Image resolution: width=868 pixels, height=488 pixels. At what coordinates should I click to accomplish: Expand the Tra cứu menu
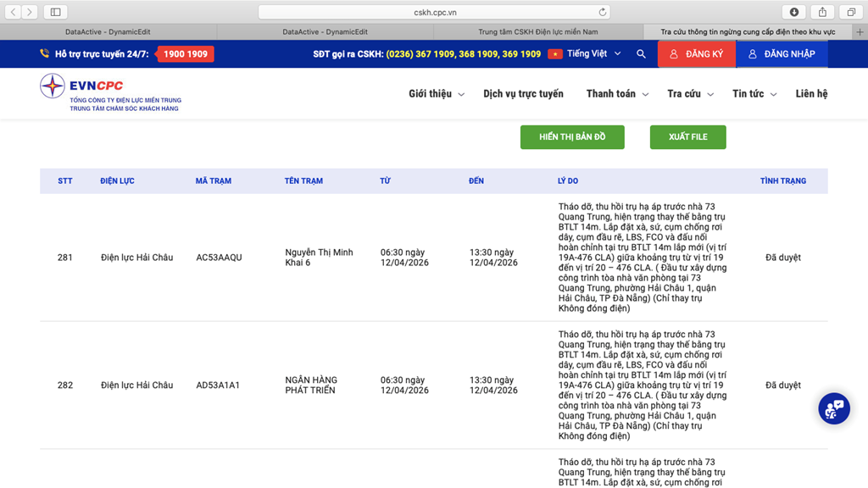[690, 94]
